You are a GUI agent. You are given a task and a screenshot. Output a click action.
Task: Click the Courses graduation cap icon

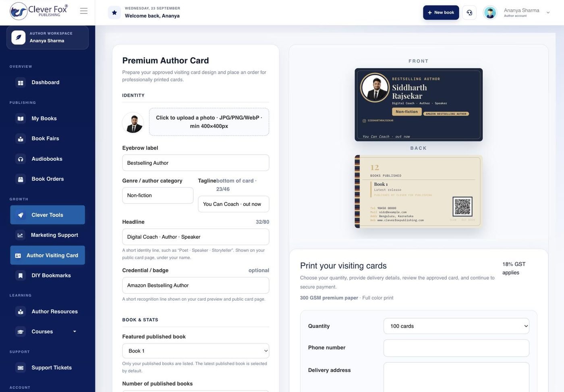pos(21,332)
